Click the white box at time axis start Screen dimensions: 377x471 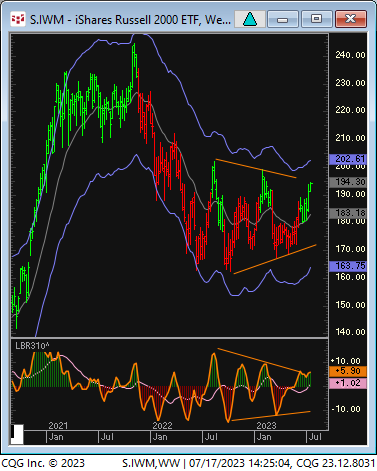pos(17,434)
